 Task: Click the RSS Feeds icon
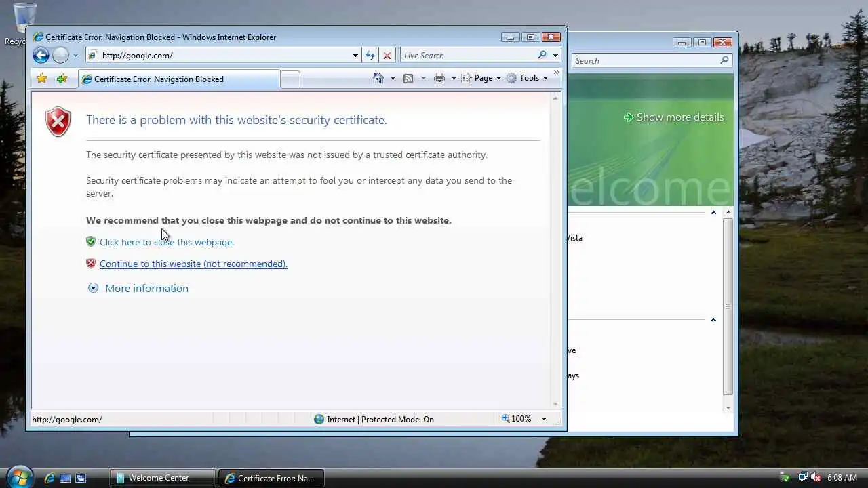click(x=408, y=78)
